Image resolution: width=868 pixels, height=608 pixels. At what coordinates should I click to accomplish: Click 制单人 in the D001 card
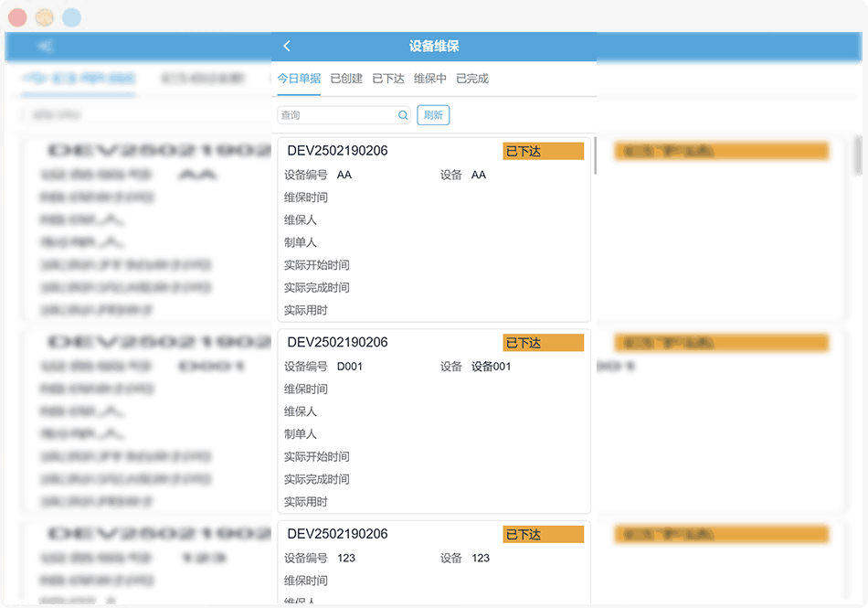pyautogui.click(x=300, y=434)
